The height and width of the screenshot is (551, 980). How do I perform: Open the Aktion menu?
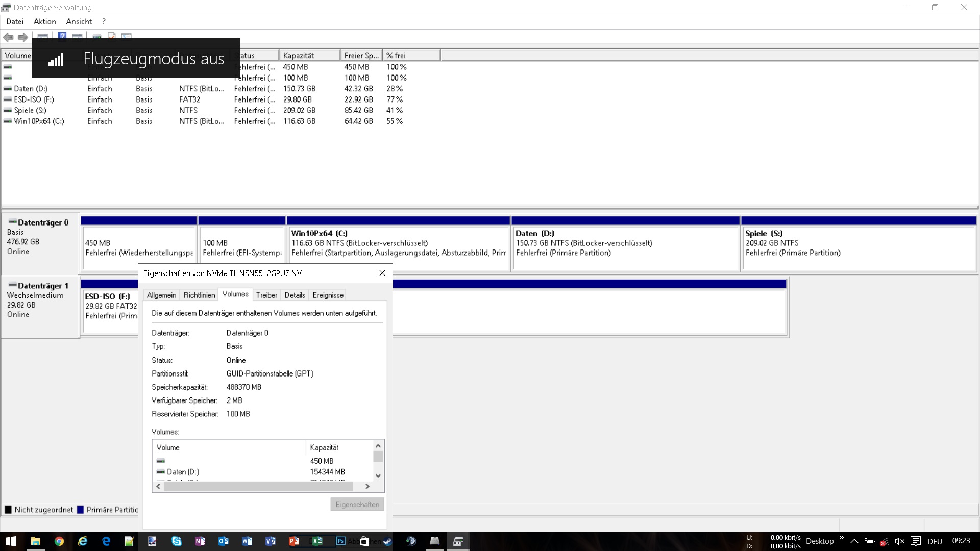click(x=44, y=21)
